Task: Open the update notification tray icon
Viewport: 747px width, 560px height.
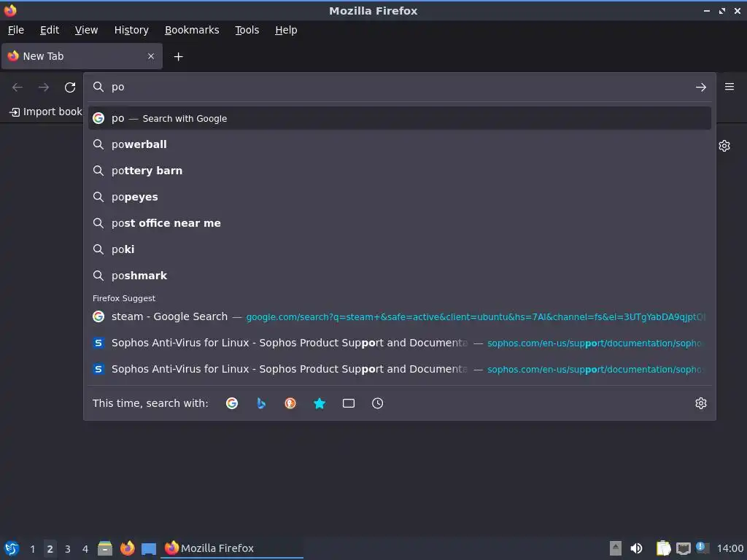Action: (703, 548)
